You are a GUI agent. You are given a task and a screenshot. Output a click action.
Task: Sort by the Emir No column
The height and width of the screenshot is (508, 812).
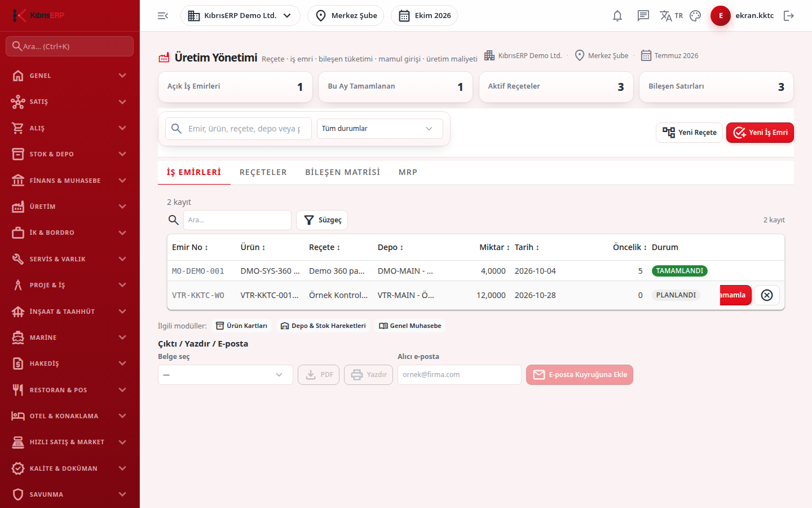click(190, 247)
